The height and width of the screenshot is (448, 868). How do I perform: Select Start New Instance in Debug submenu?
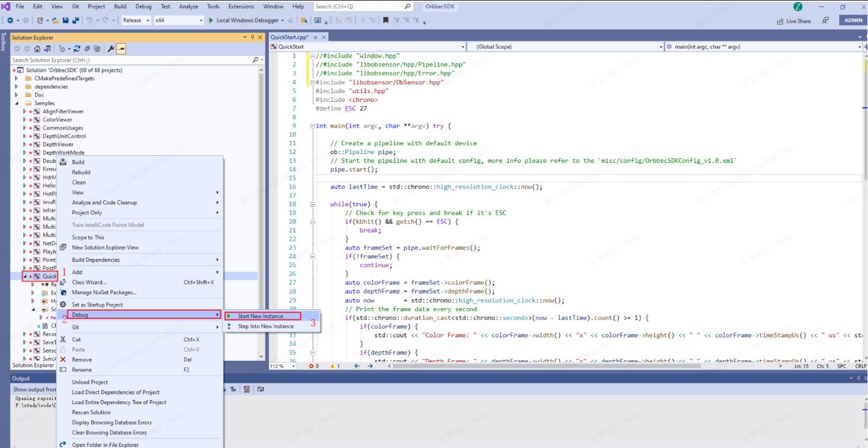(x=260, y=316)
